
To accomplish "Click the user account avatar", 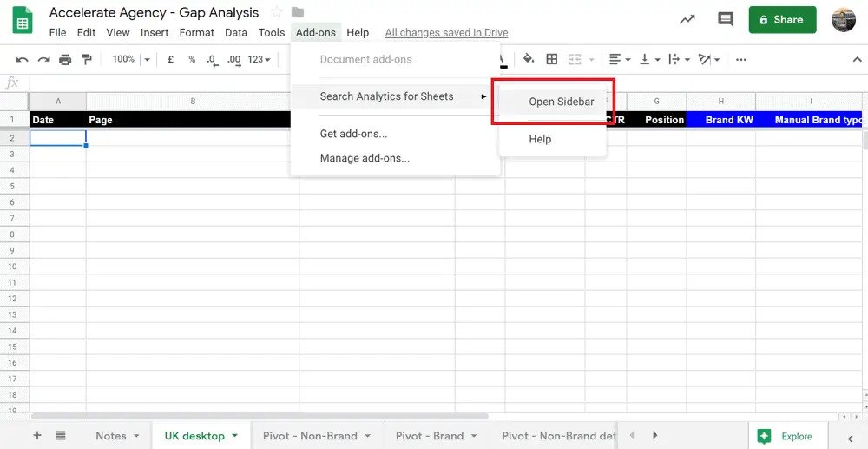I will (x=844, y=19).
